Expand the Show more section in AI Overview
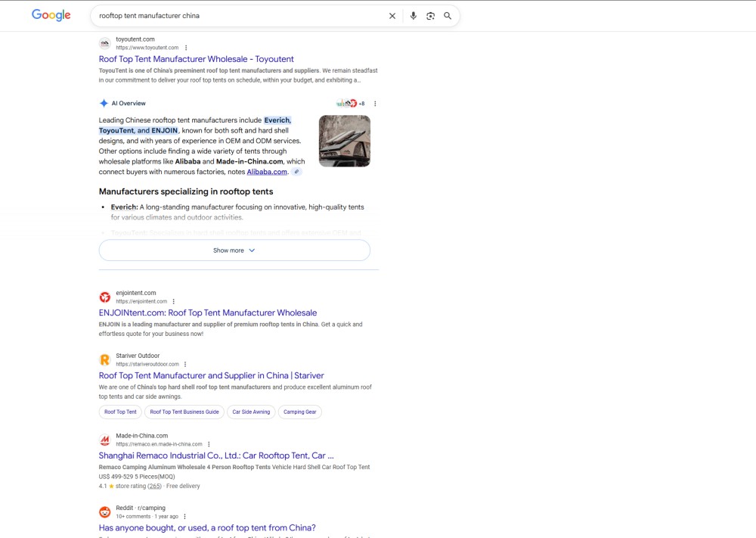Screen dimensions: 756x538 [233, 250]
